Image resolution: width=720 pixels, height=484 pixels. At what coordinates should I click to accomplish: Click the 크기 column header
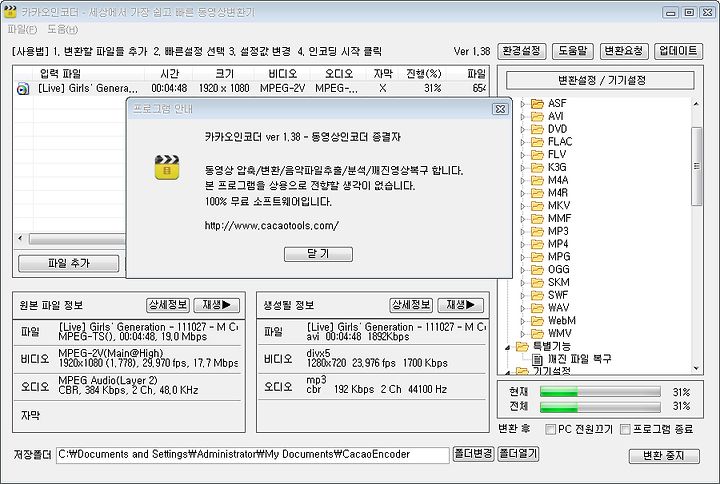[x=225, y=73]
